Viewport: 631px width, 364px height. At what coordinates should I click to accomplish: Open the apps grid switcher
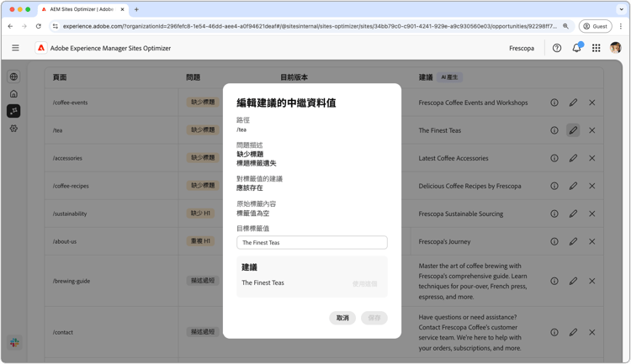coord(597,48)
